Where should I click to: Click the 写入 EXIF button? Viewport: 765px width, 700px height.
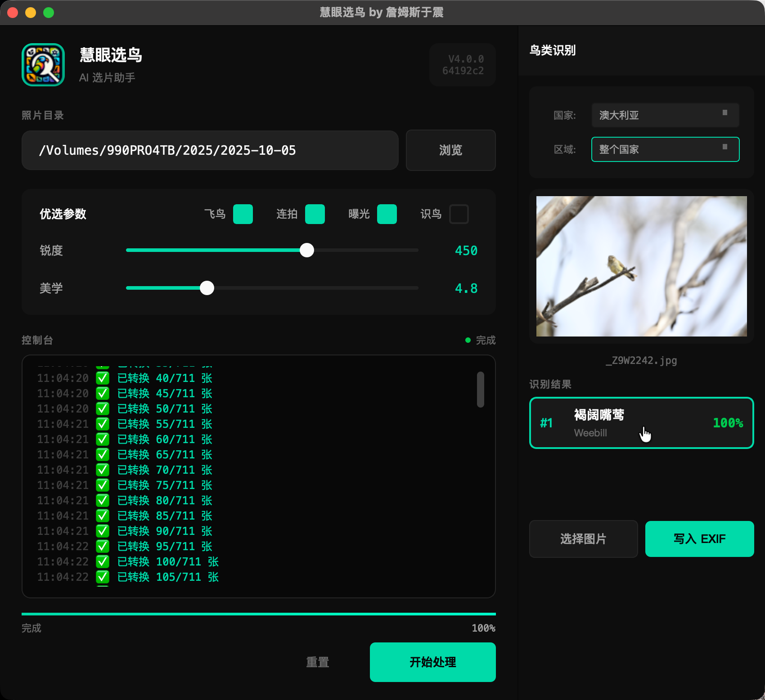coord(699,538)
